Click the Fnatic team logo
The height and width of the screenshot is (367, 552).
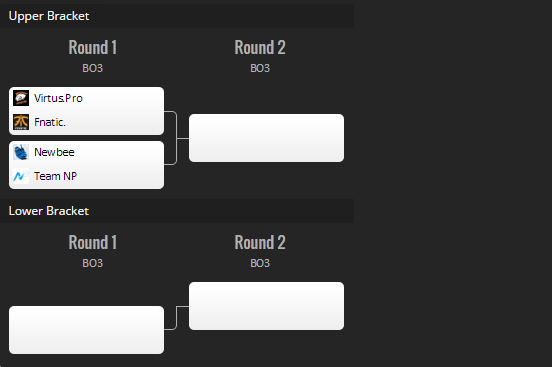point(21,122)
